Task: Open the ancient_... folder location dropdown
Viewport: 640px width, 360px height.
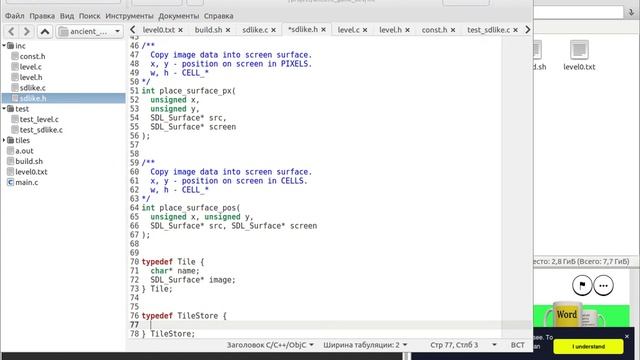Action: [x=90, y=31]
